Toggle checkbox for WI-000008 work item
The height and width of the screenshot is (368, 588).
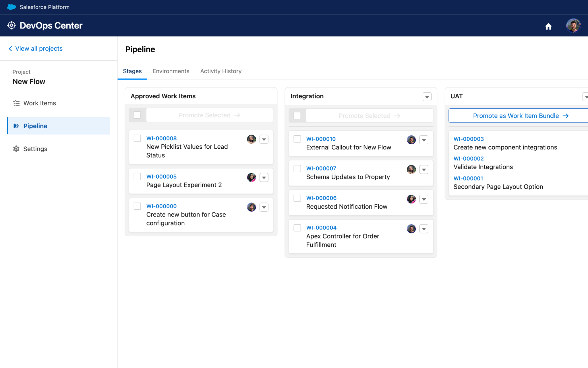click(x=137, y=138)
